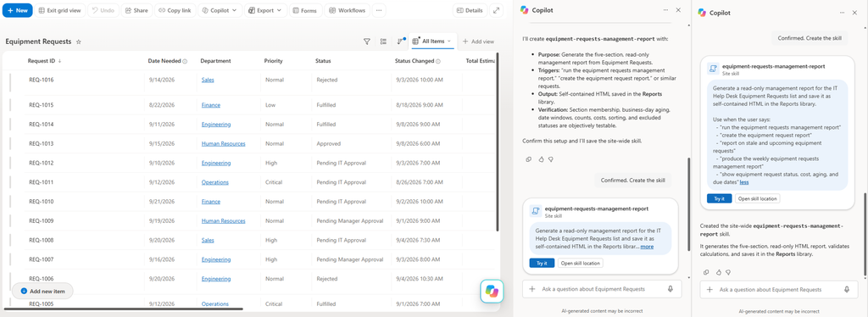Click the microphone in rightmost Copilot input

click(x=847, y=289)
